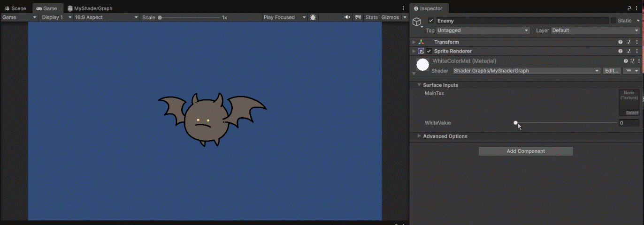Click the shader Edit button
The height and width of the screenshot is (225, 644).
612,71
